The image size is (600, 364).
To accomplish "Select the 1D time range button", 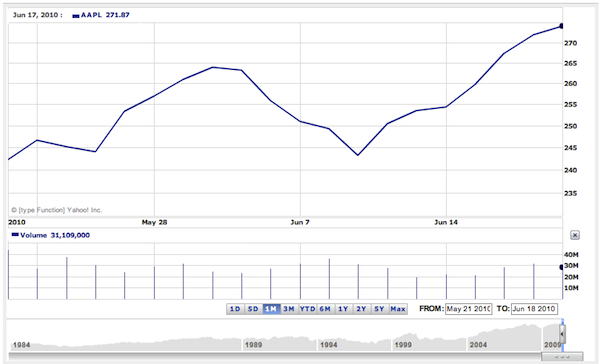I will point(235,309).
